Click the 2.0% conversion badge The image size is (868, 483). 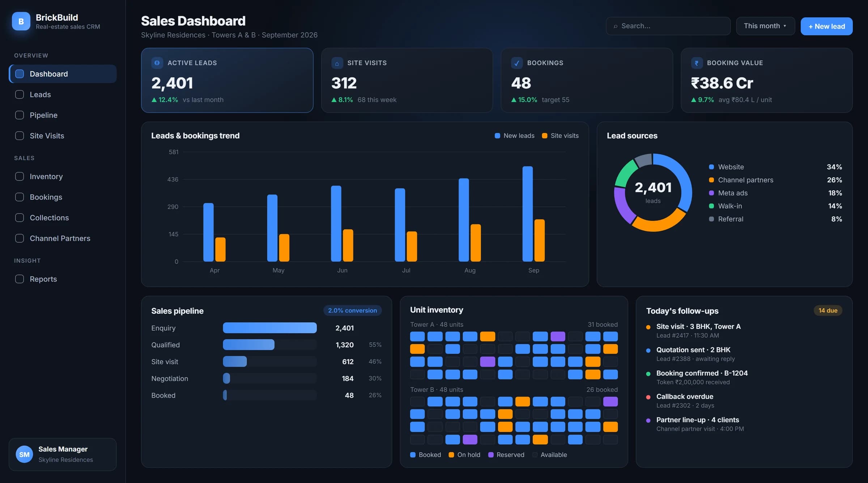(x=352, y=310)
